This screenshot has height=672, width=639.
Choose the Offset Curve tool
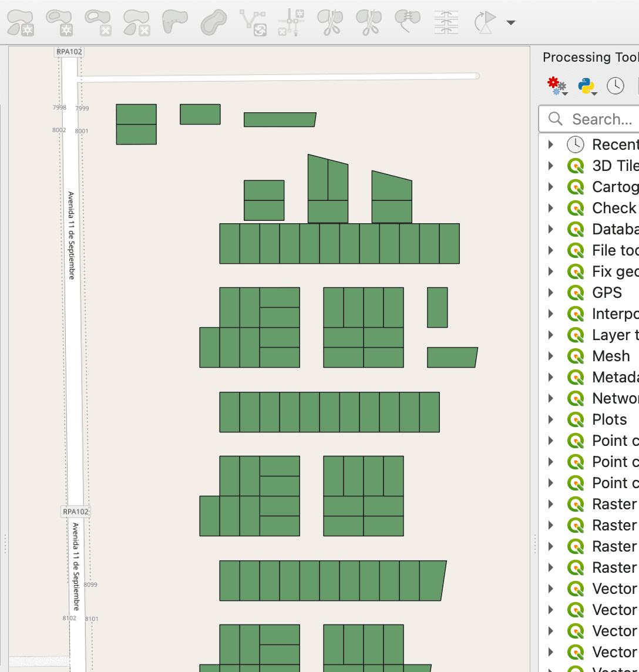pos(213,22)
